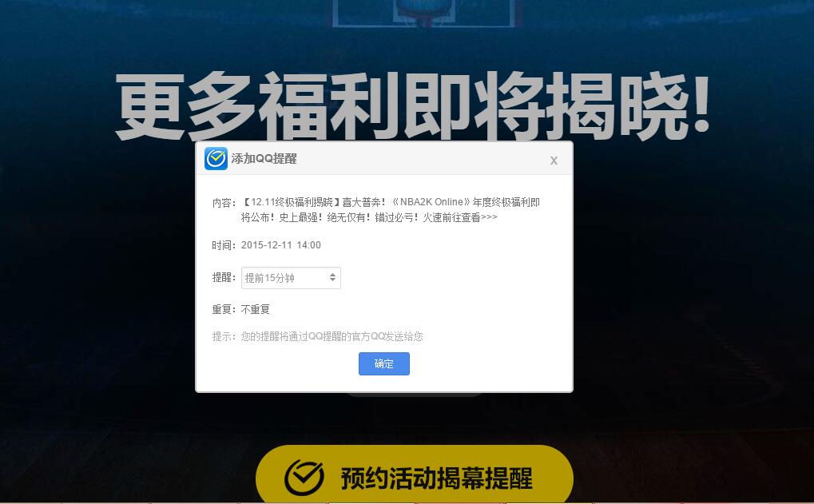Click the 不重复 repeat value
Screen dimensions: 814x504
click(x=256, y=310)
